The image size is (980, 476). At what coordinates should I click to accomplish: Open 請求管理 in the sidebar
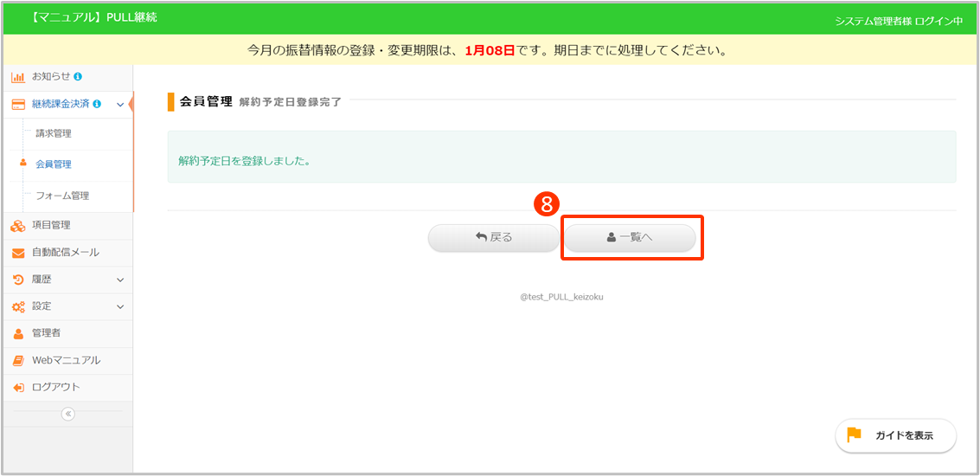(x=54, y=134)
